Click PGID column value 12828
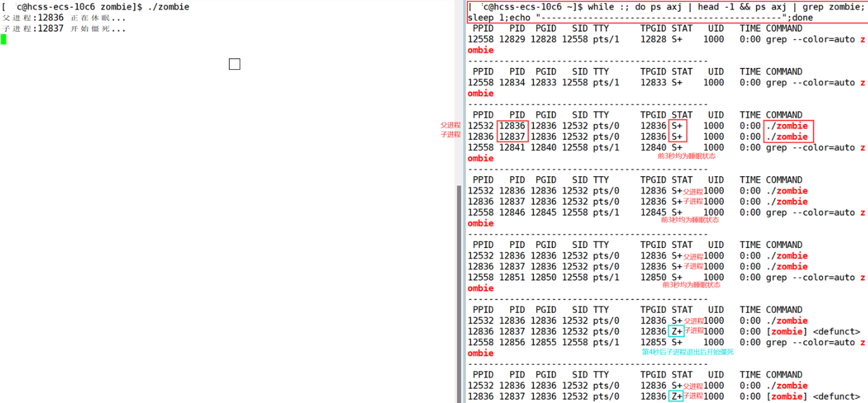The height and width of the screenshot is (403, 868). click(544, 39)
